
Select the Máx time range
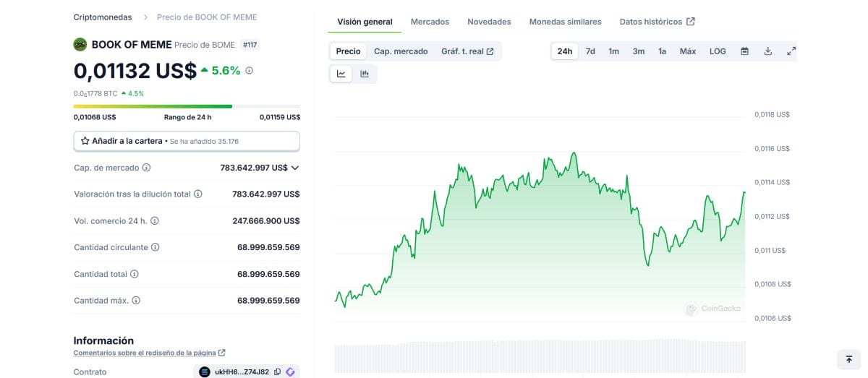tap(687, 51)
